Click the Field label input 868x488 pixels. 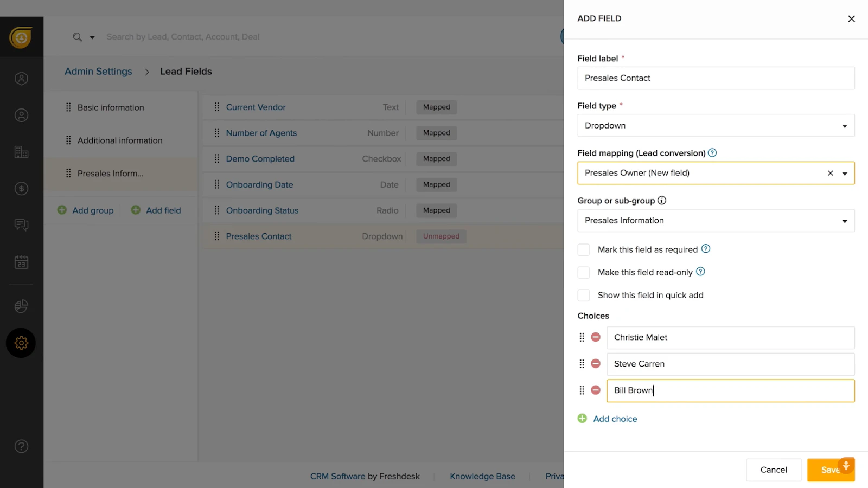[x=716, y=78]
